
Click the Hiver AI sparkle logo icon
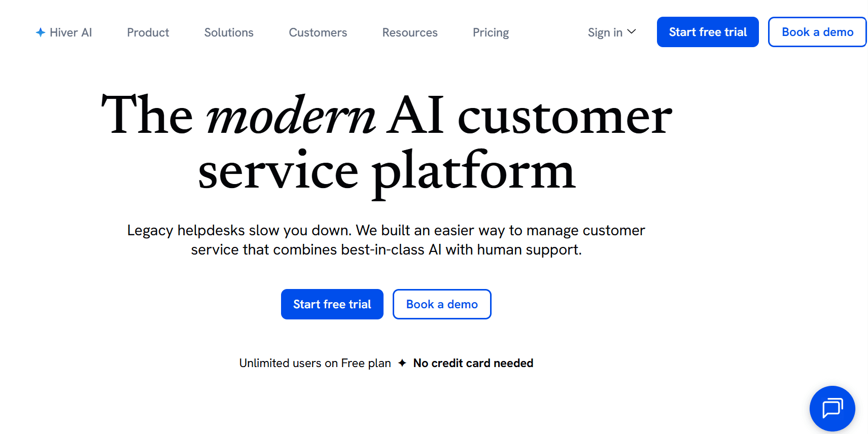pyautogui.click(x=40, y=32)
